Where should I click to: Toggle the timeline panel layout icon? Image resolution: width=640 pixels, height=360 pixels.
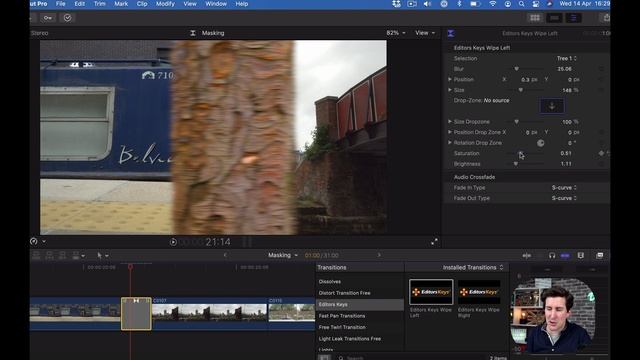pyautogui.click(x=554, y=18)
